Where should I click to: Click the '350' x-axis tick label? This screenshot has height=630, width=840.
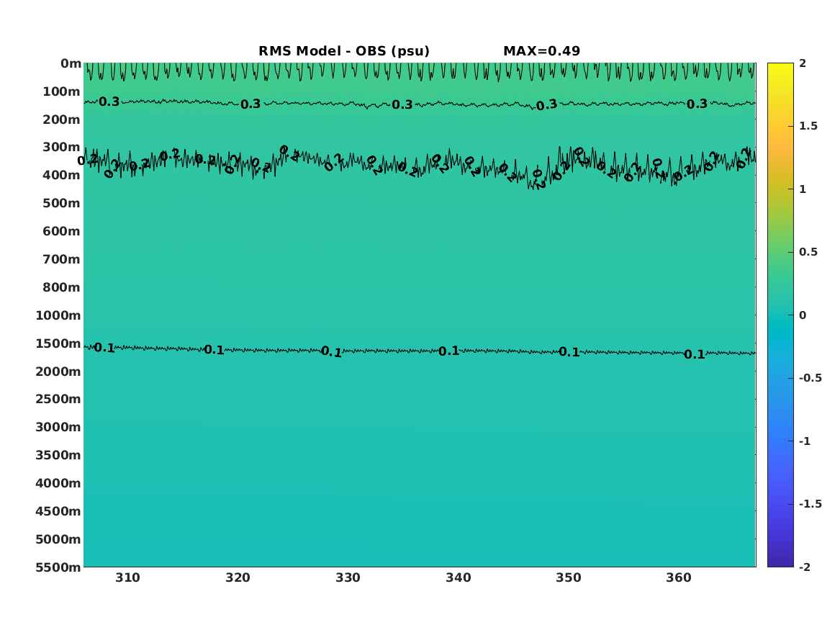[569, 577]
